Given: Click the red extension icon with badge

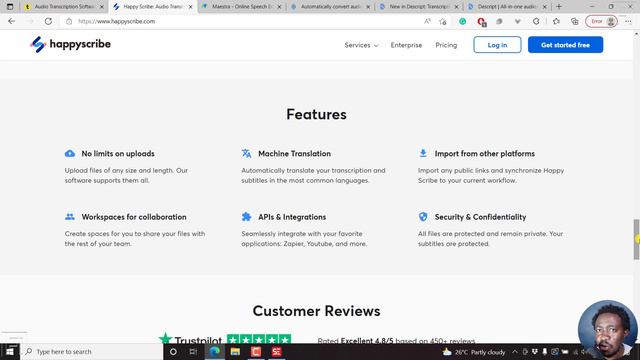Looking at the screenshot, I should [481, 22].
